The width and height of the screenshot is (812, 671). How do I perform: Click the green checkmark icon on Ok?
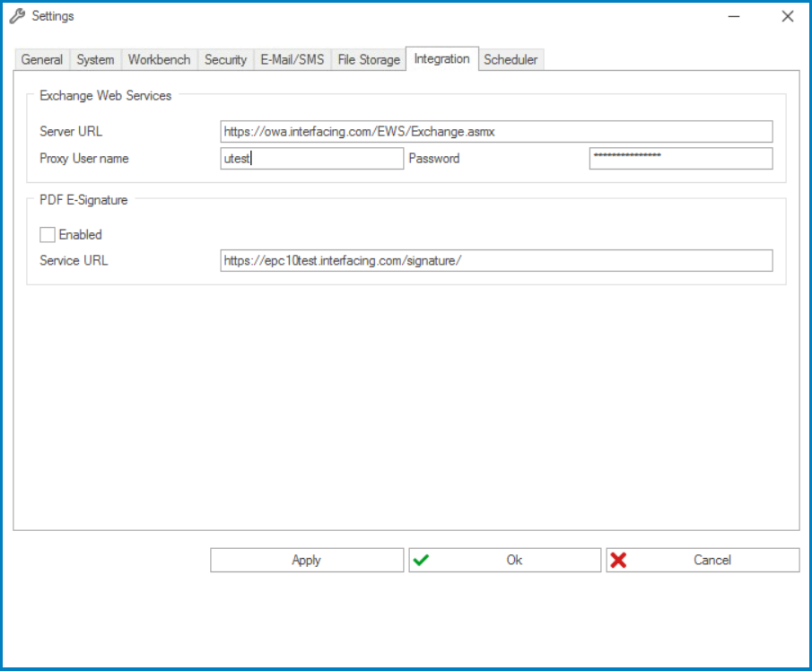(421, 560)
